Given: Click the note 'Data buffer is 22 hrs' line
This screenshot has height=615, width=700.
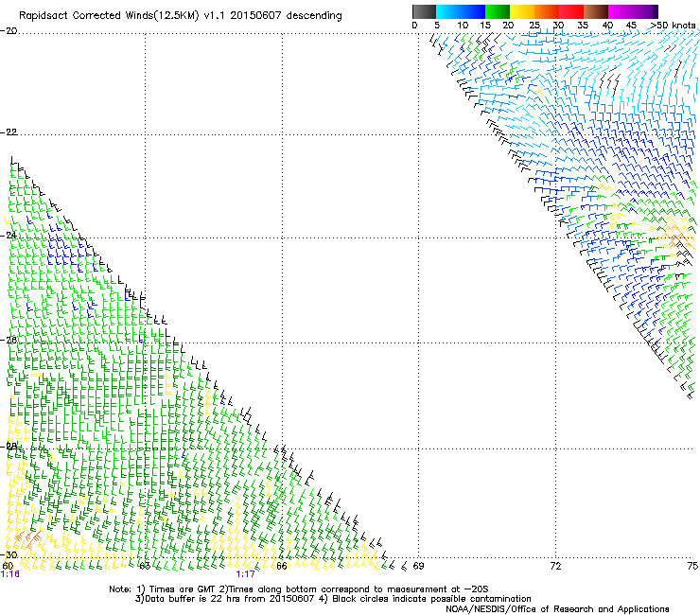Looking at the screenshot, I should coord(333,599).
